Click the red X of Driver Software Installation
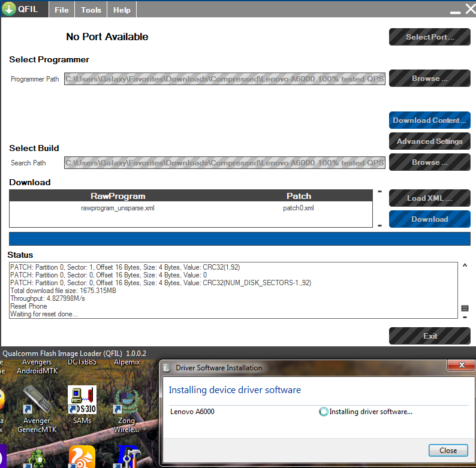Image resolution: width=476 pixels, height=468 pixels. coord(462,365)
